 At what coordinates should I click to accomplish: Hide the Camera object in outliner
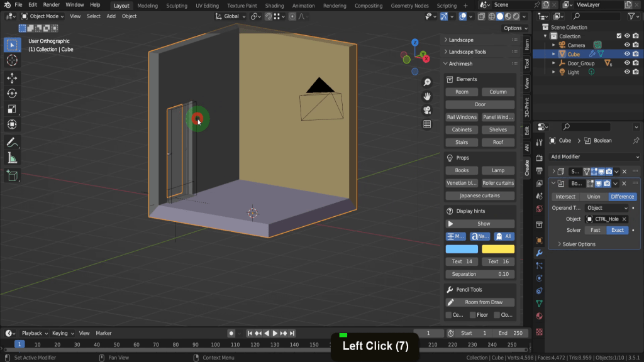pos(627,45)
